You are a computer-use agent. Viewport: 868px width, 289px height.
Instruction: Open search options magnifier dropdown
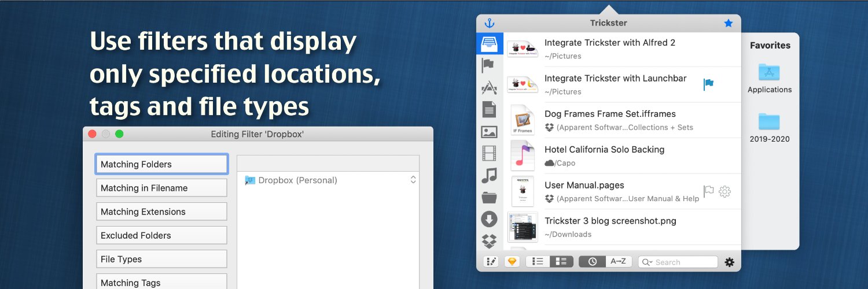(647, 262)
